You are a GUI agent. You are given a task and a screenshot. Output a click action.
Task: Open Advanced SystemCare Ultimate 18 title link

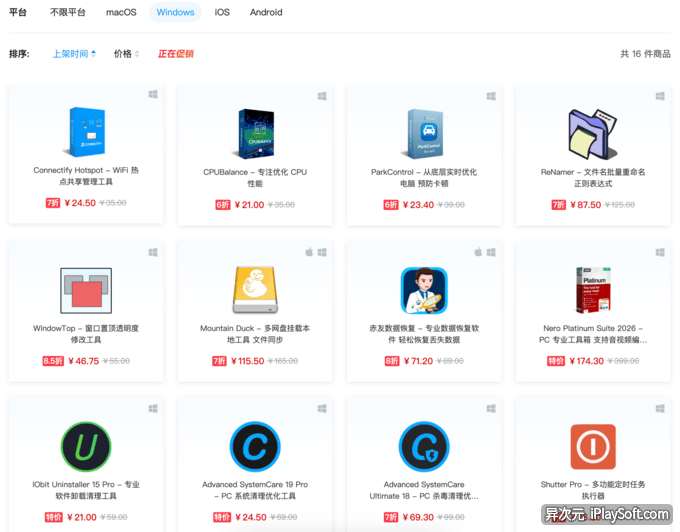point(424,490)
